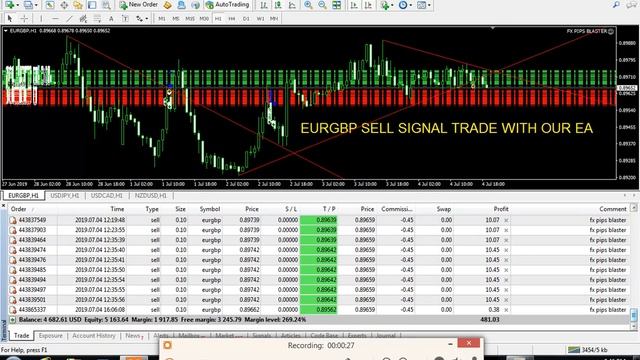
Task: Select the Cursor arrow tool
Action: [10, 18]
